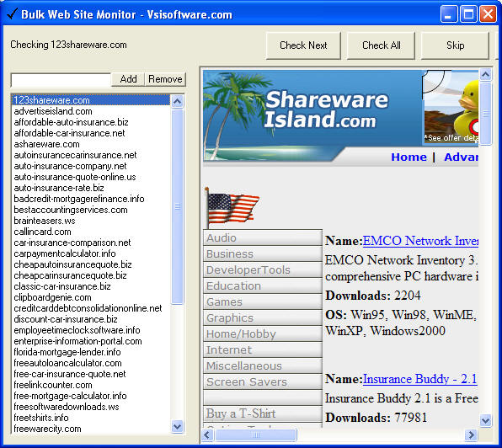Click the web preview scroll right arrow

coord(472,435)
